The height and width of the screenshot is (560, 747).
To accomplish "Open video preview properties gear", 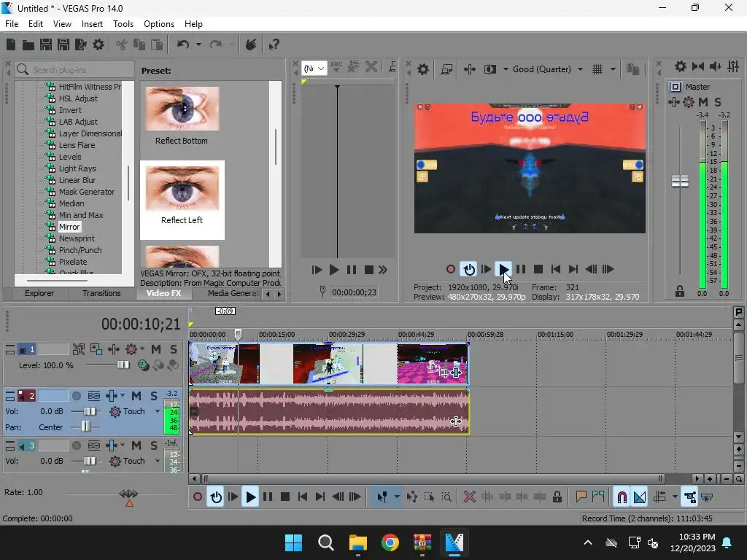I will [x=423, y=69].
